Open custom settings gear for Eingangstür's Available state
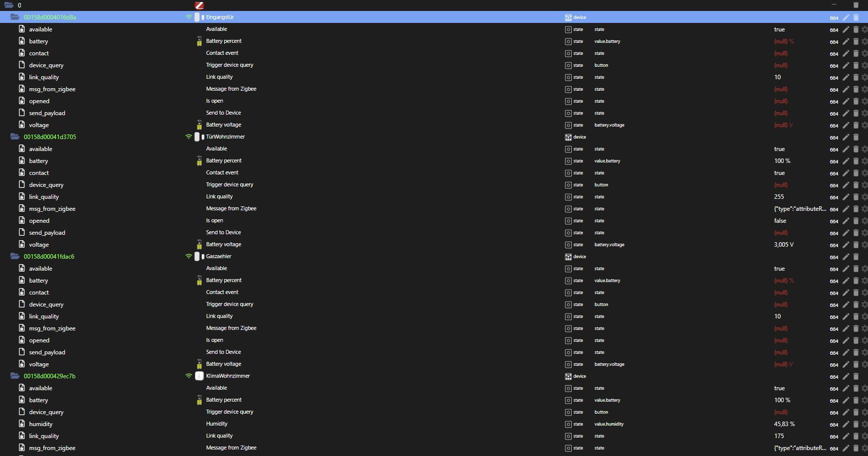Screen dimensions: 868x456 865,29
